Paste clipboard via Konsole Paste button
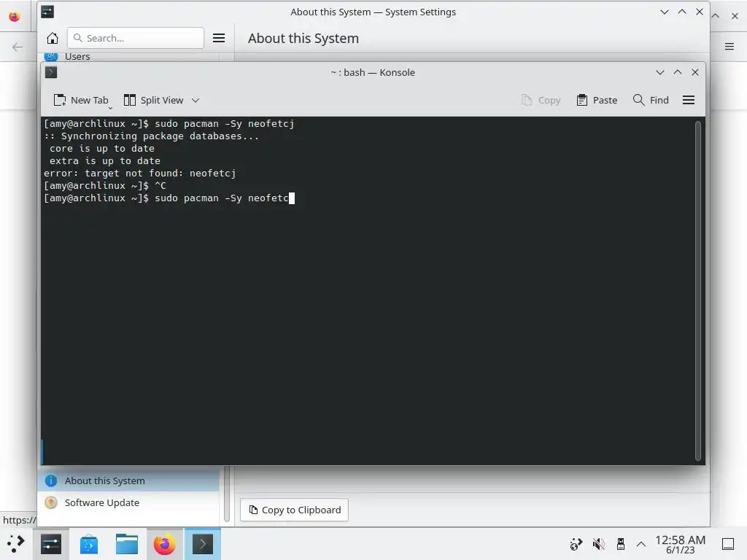 (597, 100)
